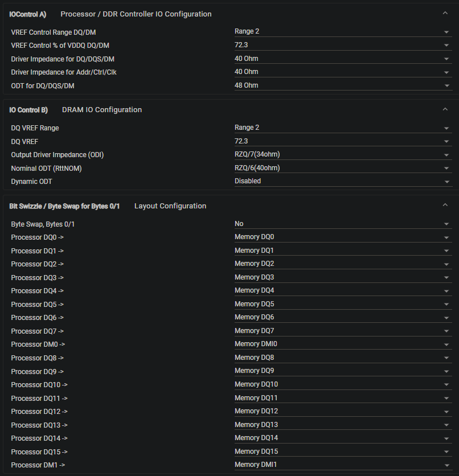
Task: Open Processor DQ5 mapping dropdown arrow
Action: pos(446,305)
